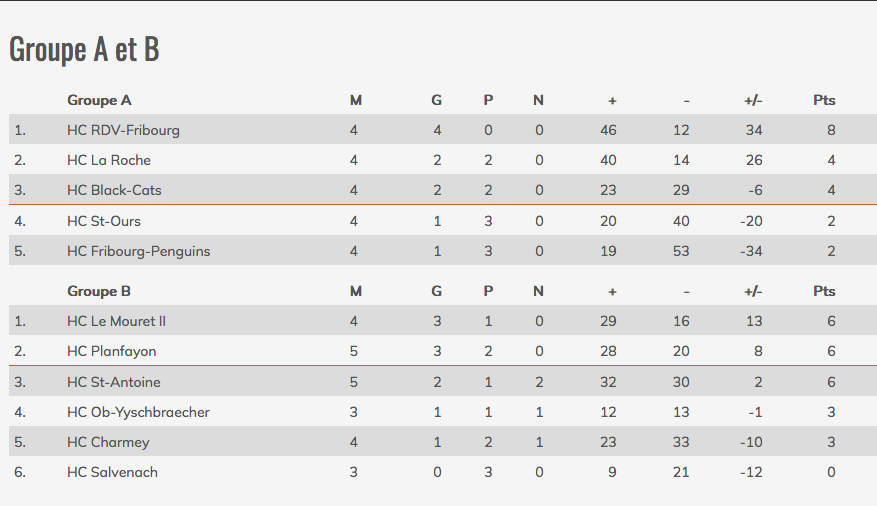Click HC Black-Cats row name

(114, 190)
